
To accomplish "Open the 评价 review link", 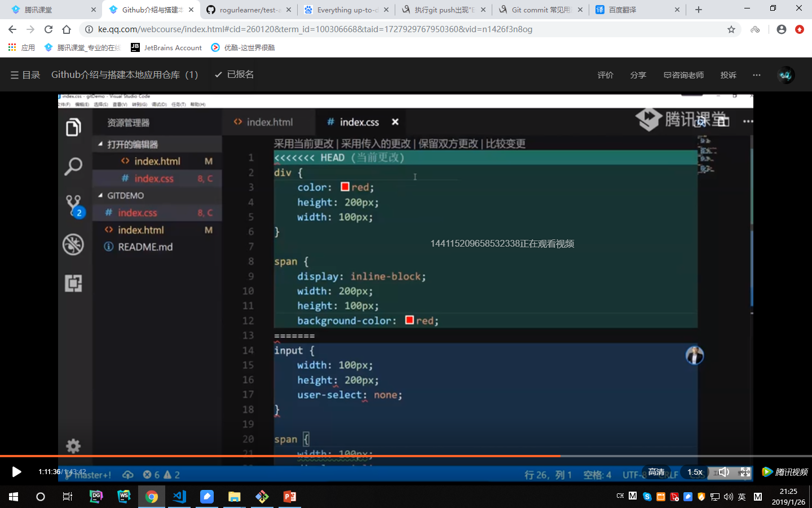I will pos(605,75).
